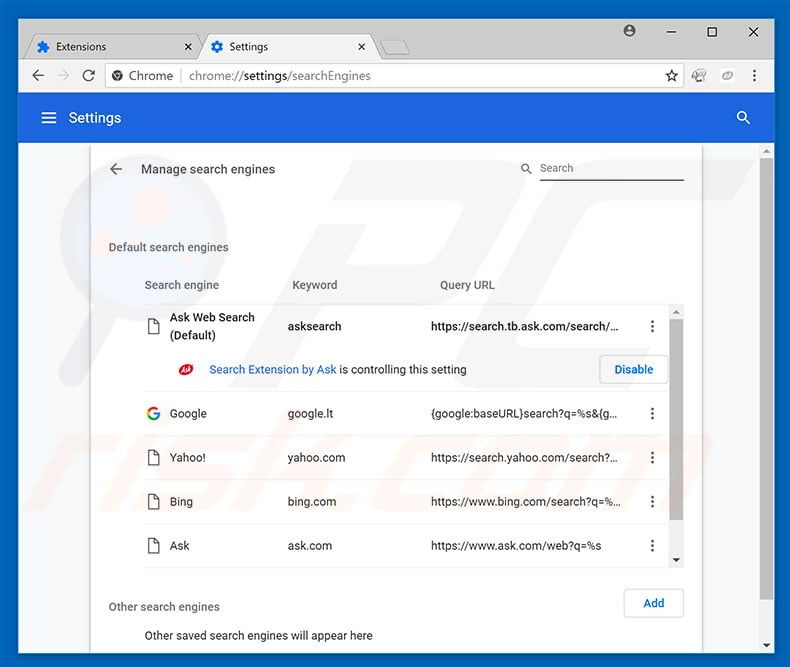Disable the Search Extension by Ask
This screenshot has height=667, width=790.
click(x=633, y=369)
